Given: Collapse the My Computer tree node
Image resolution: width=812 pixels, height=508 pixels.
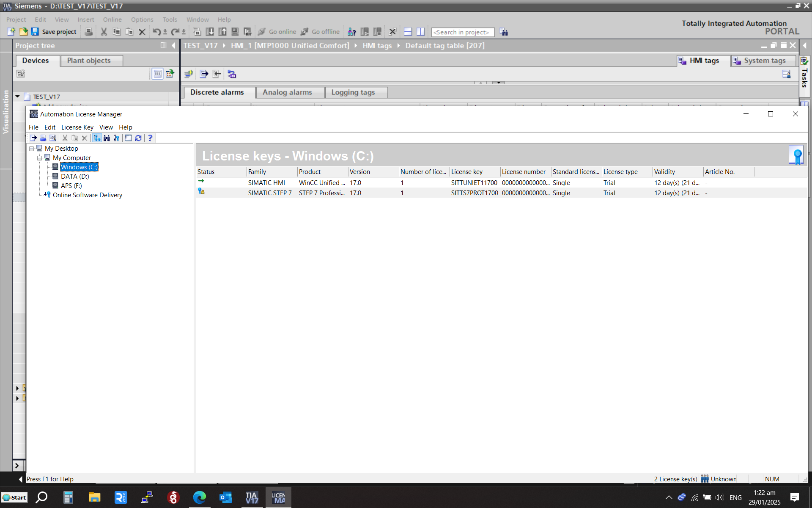Looking at the screenshot, I should (x=39, y=158).
